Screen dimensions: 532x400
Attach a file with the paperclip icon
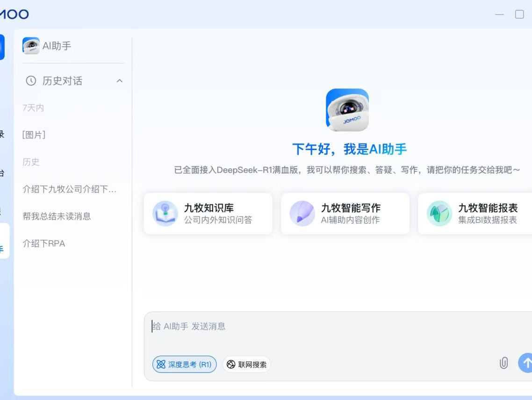pyautogui.click(x=503, y=363)
